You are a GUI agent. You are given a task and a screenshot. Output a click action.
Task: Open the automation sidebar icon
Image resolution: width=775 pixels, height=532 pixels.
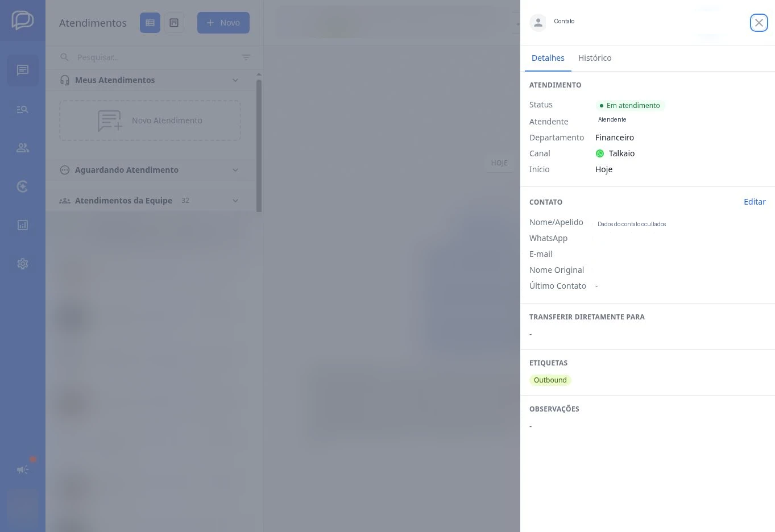[x=23, y=186]
